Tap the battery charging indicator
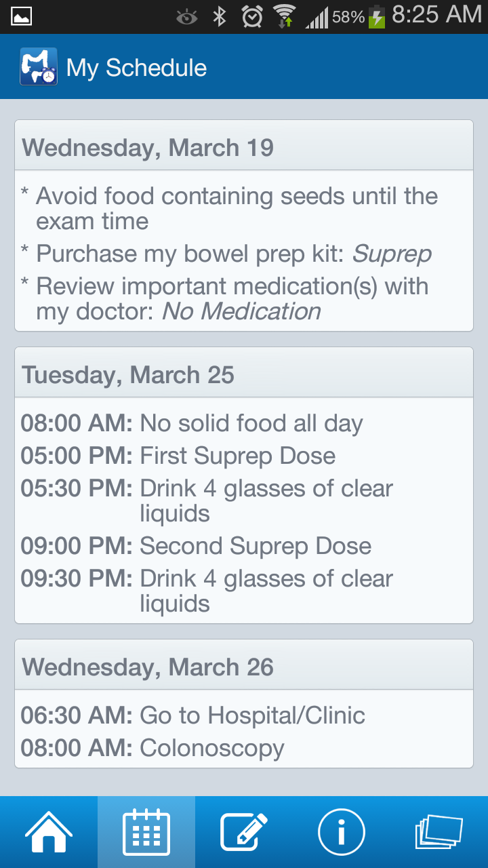Image resolution: width=488 pixels, height=868 pixels. [x=377, y=16]
